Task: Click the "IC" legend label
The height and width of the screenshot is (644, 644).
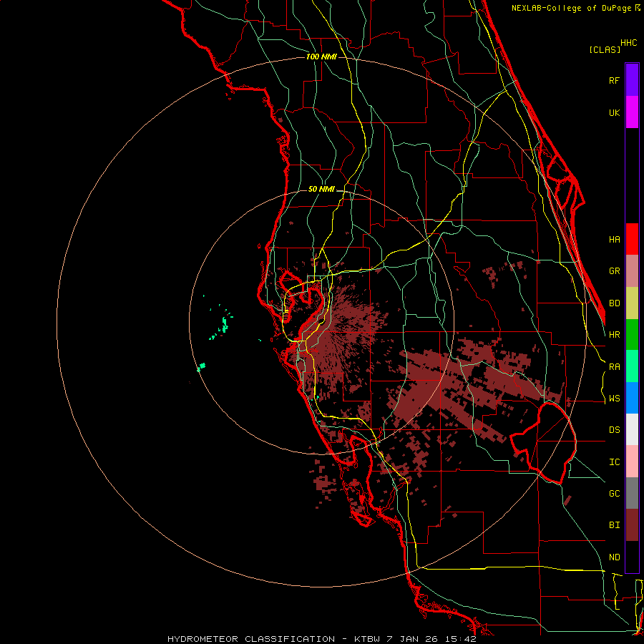Action: (615, 462)
